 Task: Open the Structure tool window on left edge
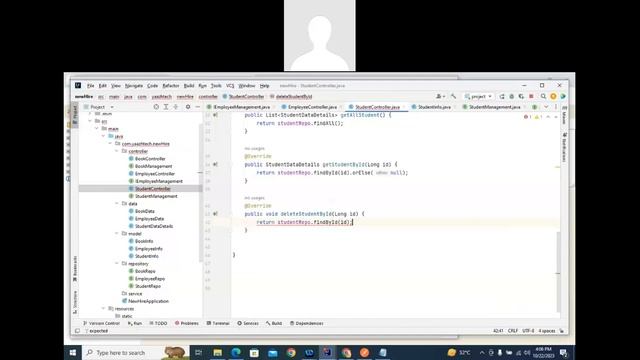coord(75,302)
